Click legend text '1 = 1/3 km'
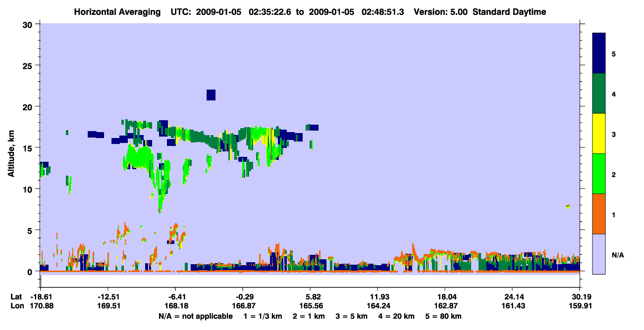The height and width of the screenshot is (330, 644). pos(263,316)
